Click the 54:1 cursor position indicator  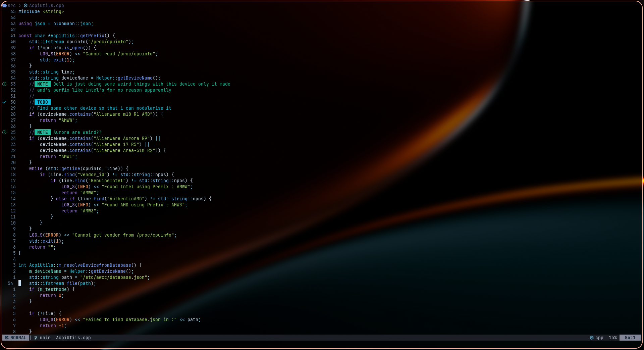click(x=630, y=338)
